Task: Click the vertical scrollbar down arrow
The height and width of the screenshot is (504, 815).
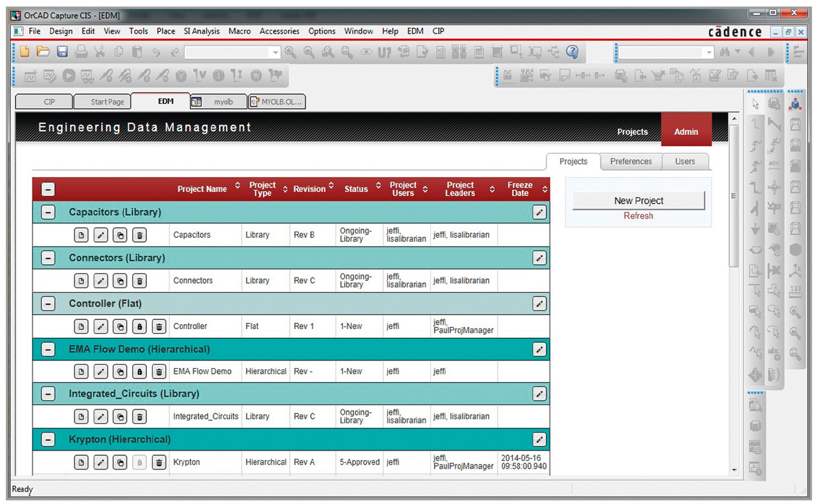Action: [x=734, y=470]
